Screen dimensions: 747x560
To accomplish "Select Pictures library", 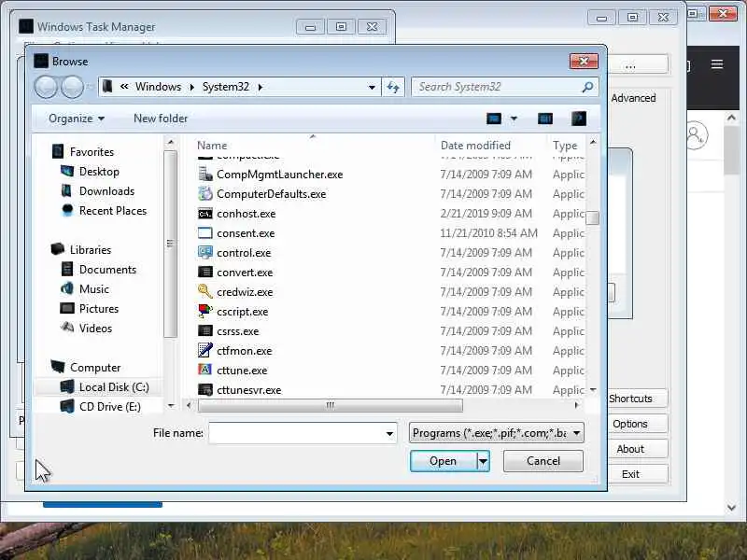I will (x=99, y=309).
